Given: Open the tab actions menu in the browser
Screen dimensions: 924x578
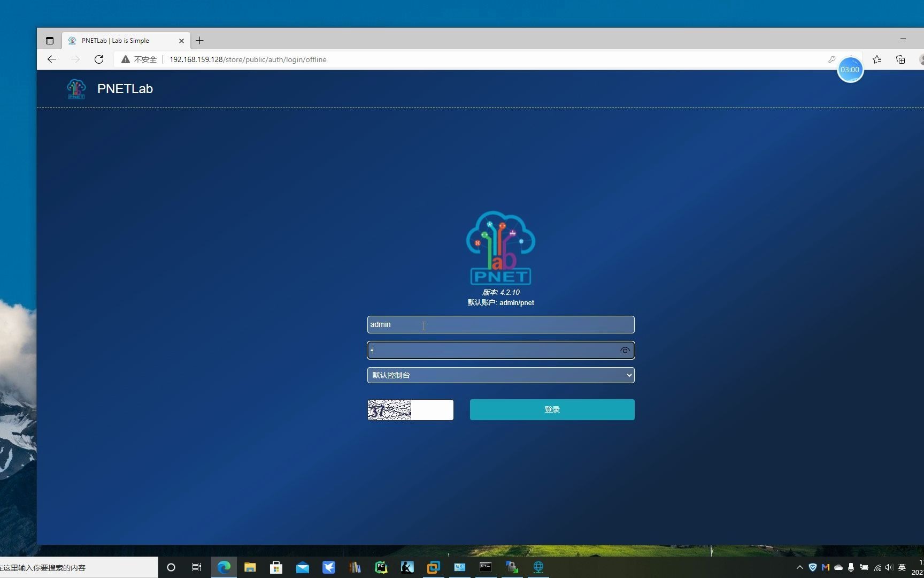Looking at the screenshot, I should click(x=50, y=40).
